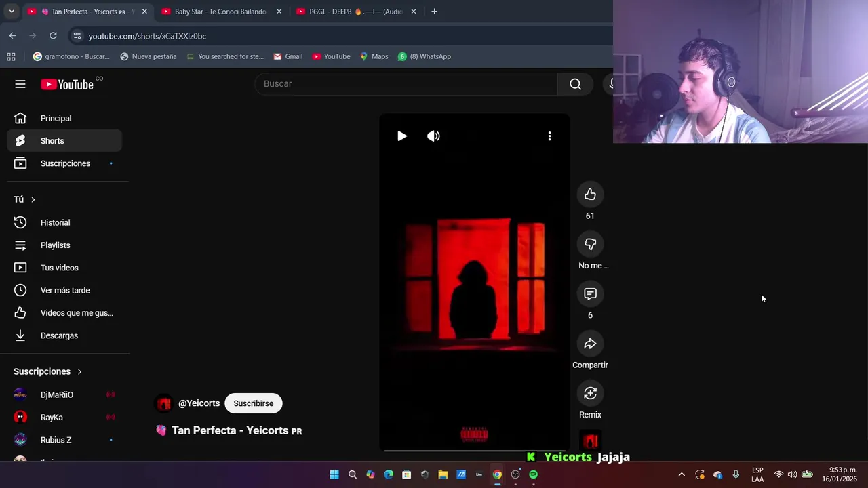Viewport: 868px width, 488px height.
Task: Like the Short with thumbs up
Action: tap(590, 195)
